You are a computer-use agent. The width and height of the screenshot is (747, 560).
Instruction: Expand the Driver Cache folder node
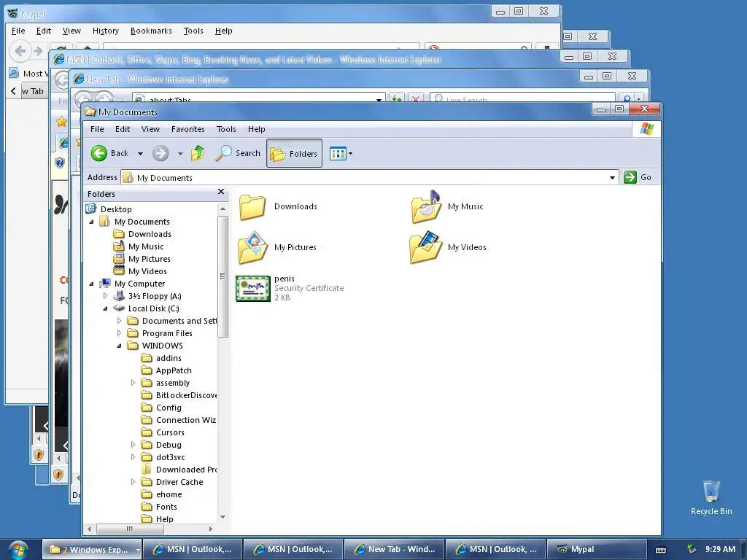click(x=133, y=481)
